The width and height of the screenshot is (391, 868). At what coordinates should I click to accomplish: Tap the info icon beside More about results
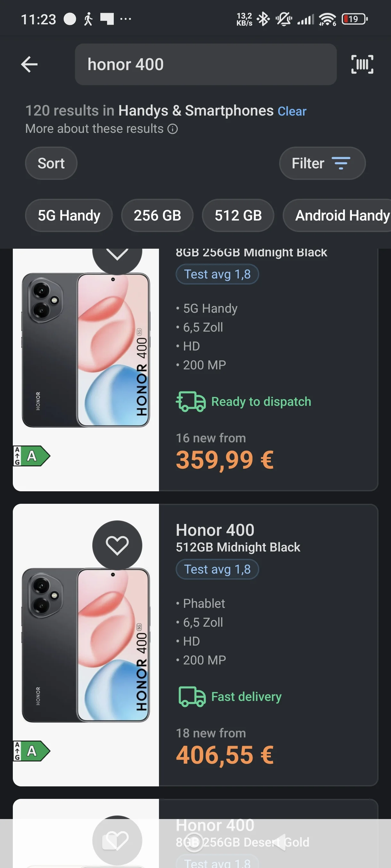click(x=173, y=129)
